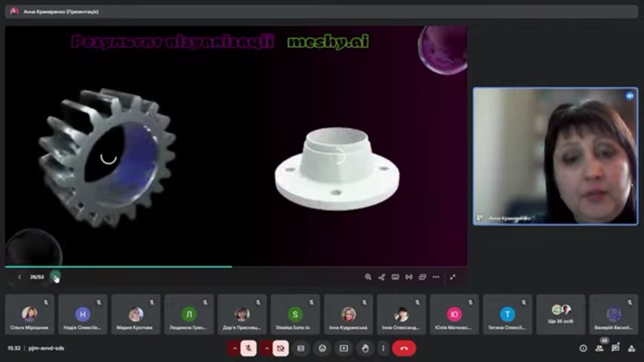The width and height of the screenshot is (644, 362).
Task: Click the gear model on the slide
Action: (x=107, y=157)
